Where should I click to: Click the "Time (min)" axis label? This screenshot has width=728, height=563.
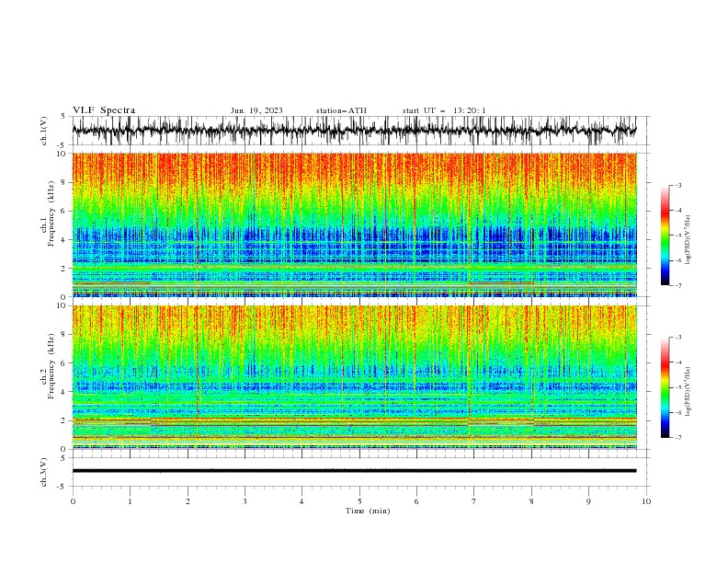pos(368,511)
